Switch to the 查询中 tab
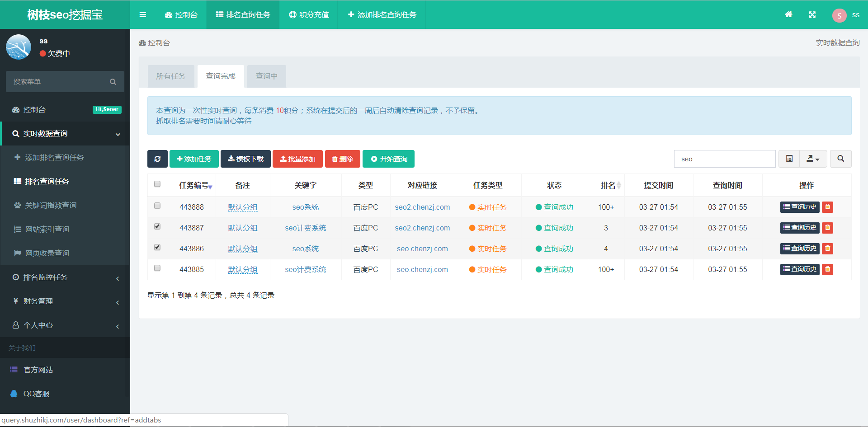The height and width of the screenshot is (427, 868). click(266, 76)
